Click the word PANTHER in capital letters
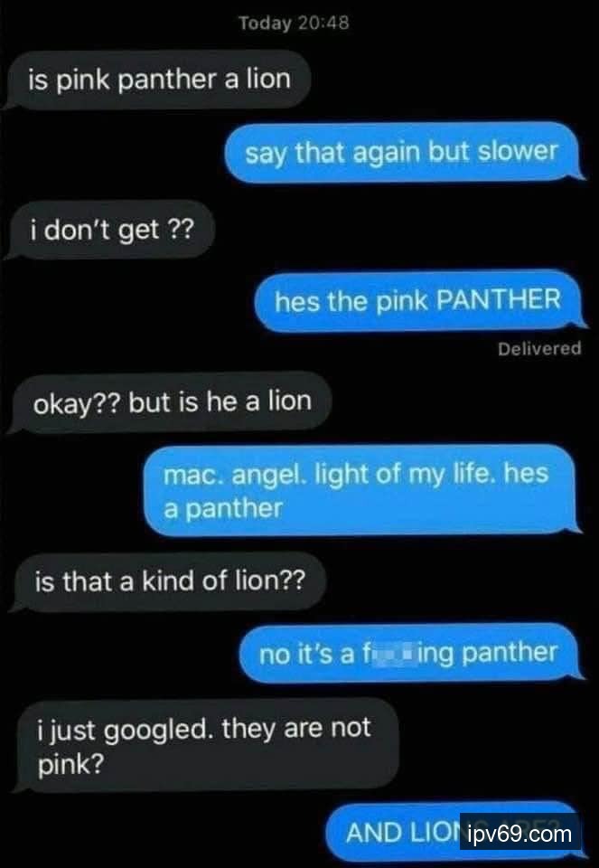 coord(499,300)
